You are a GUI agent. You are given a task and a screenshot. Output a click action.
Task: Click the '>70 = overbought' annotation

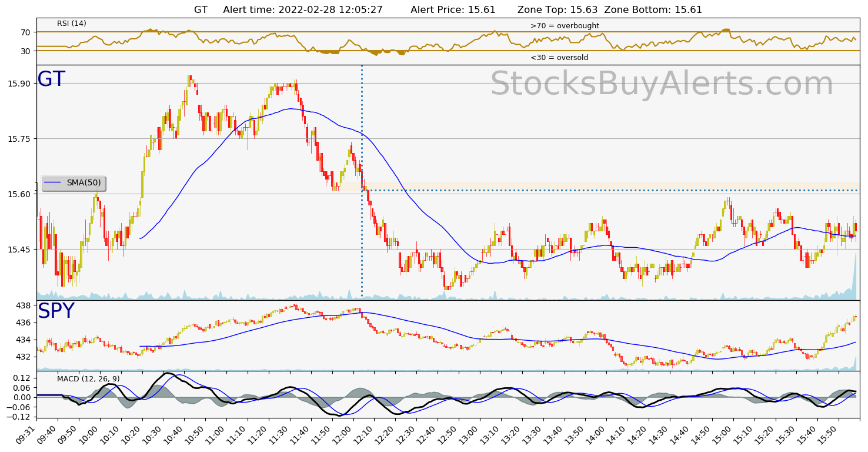(x=565, y=26)
